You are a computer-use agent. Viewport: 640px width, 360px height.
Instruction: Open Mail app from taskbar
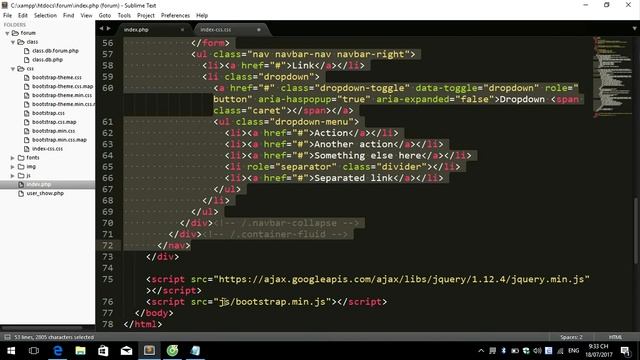tap(126, 351)
